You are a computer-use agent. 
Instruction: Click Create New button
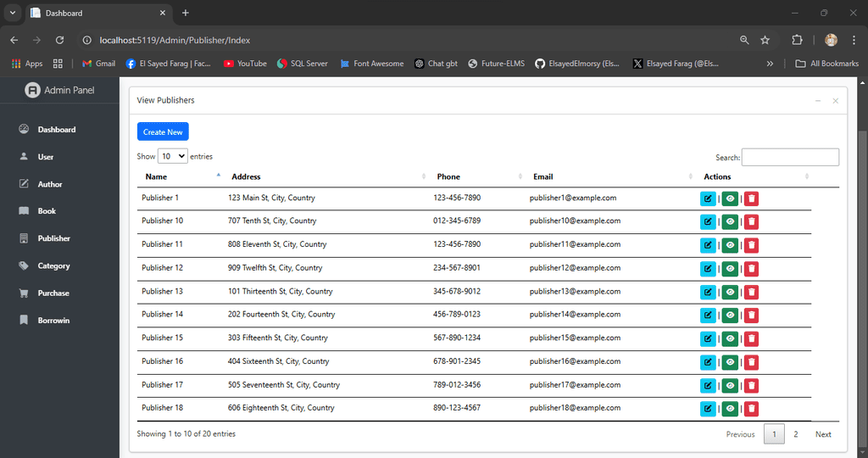163,131
